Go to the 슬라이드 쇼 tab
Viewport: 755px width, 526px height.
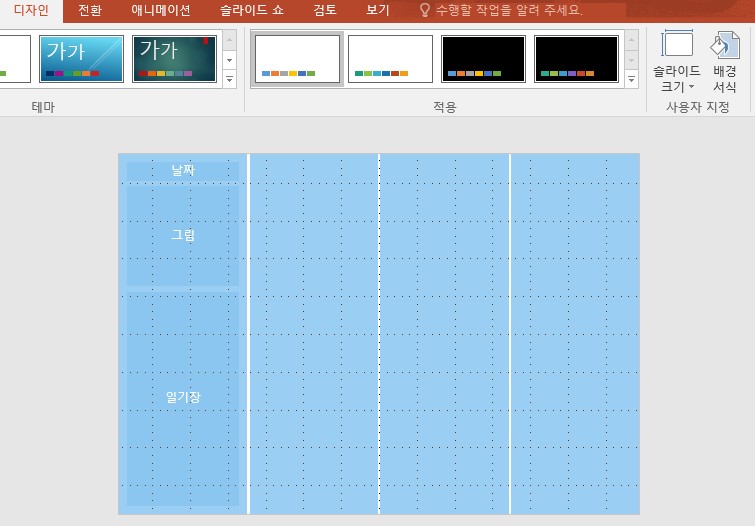pyautogui.click(x=252, y=10)
